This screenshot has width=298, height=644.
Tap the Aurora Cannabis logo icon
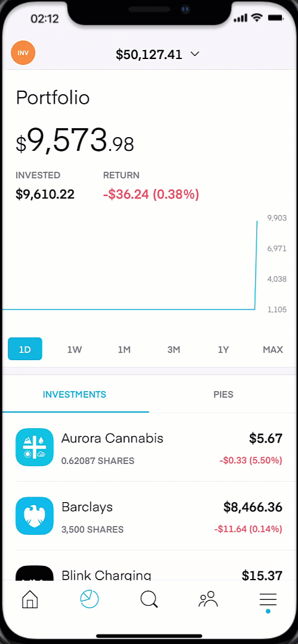pos(35,447)
